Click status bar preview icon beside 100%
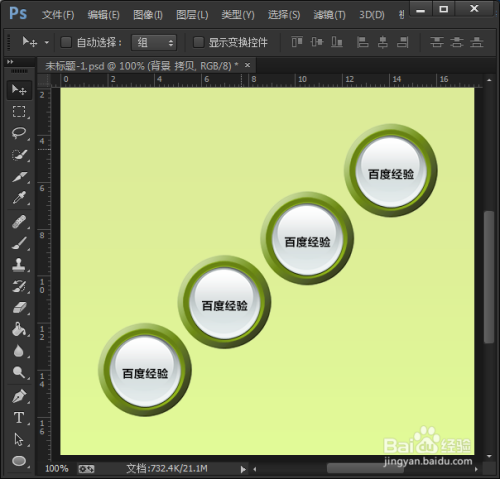This screenshot has height=479, width=500. 86,469
